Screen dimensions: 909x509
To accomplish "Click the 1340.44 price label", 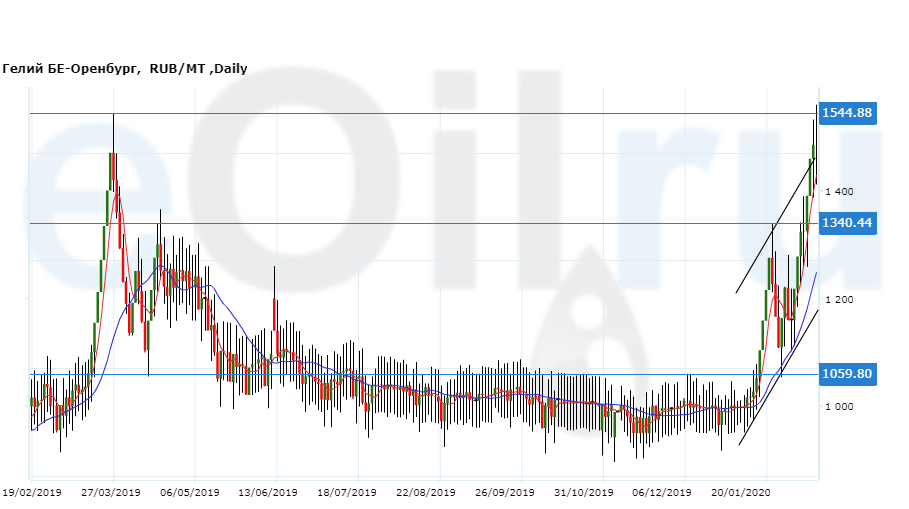I will pyautogui.click(x=847, y=222).
